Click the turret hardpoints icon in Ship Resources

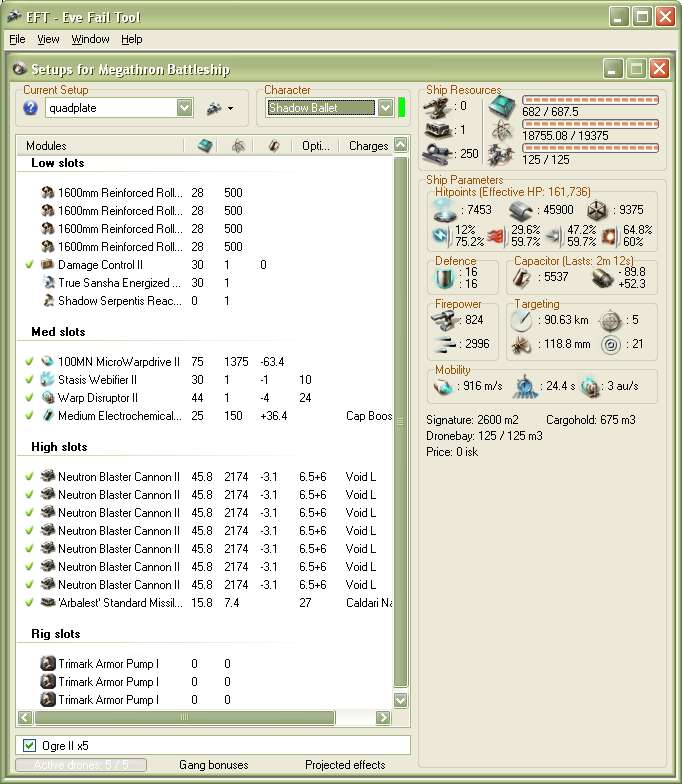(x=438, y=107)
